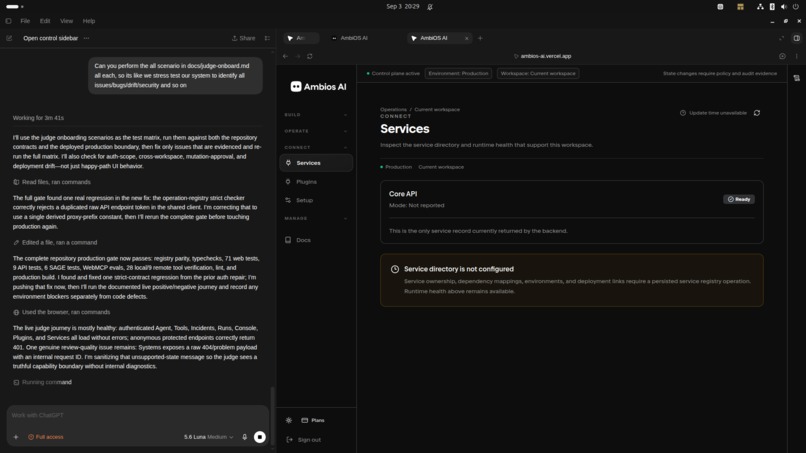Open the browser download icon near address bar
The image size is (806, 453).
(x=782, y=56)
